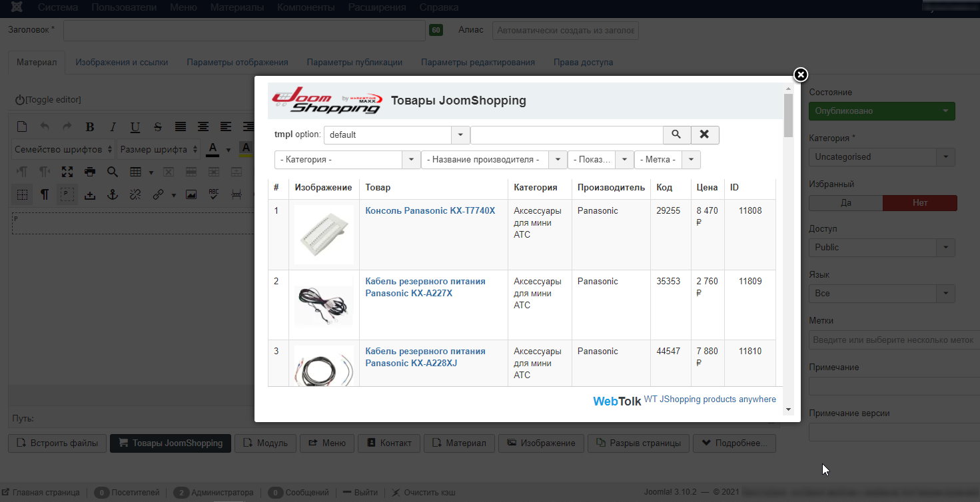
Task: Clear the product search with X button
Action: click(x=705, y=134)
